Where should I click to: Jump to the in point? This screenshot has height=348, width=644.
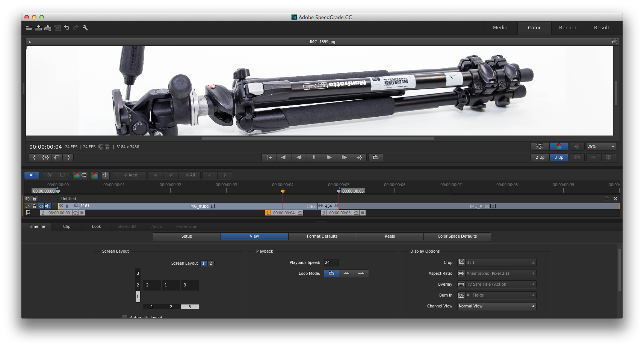coord(269,157)
